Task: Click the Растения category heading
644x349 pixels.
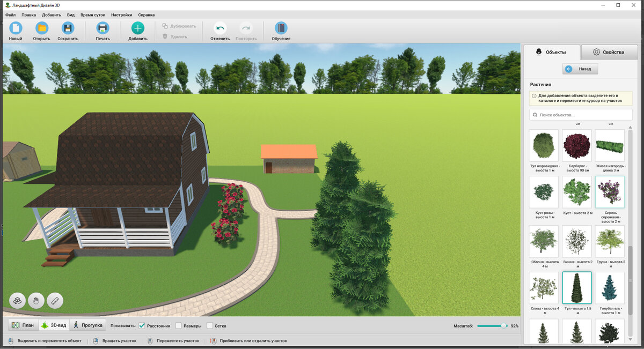Action: click(540, 85)
